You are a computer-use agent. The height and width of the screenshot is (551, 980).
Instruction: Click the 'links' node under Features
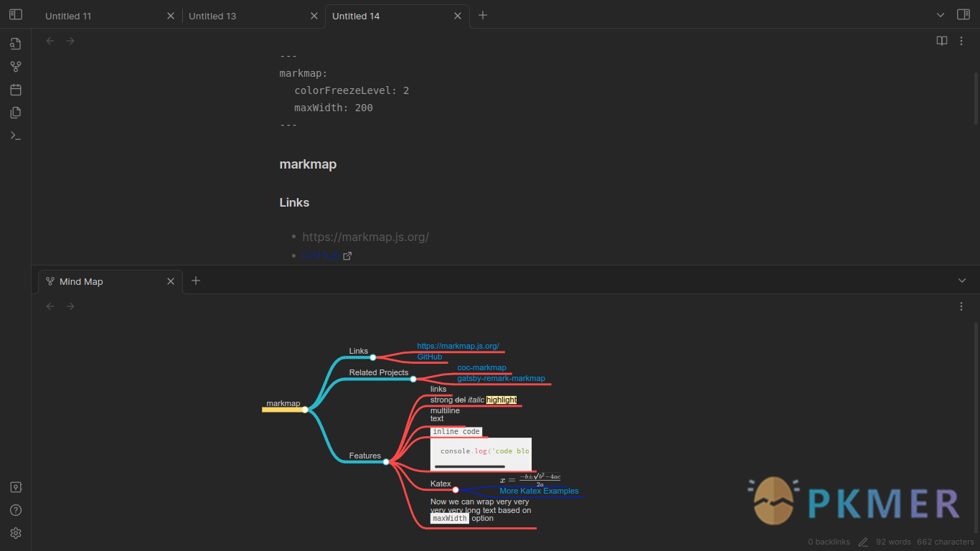point(438,389)
